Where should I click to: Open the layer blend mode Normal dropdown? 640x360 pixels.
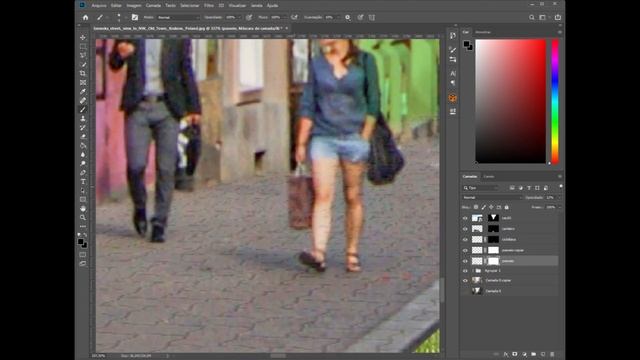(x=492, y=198)
